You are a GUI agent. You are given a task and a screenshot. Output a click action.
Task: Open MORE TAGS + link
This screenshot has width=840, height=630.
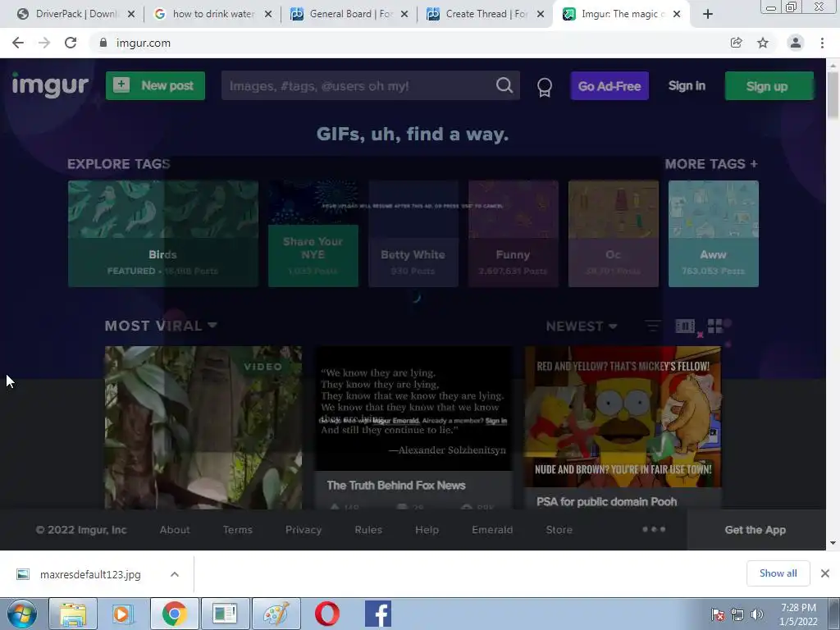tap(711, 164)
